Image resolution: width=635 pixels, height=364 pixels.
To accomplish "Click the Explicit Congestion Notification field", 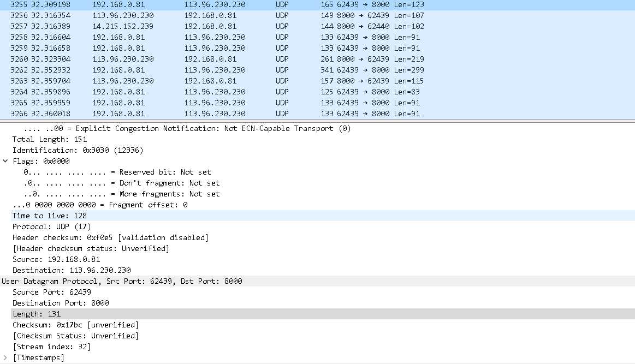I will 187,128.
